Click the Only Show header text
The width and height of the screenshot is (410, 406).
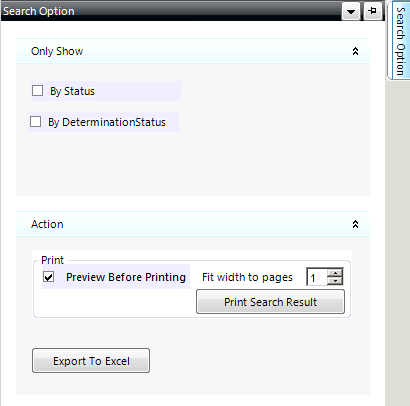point(57,51)
